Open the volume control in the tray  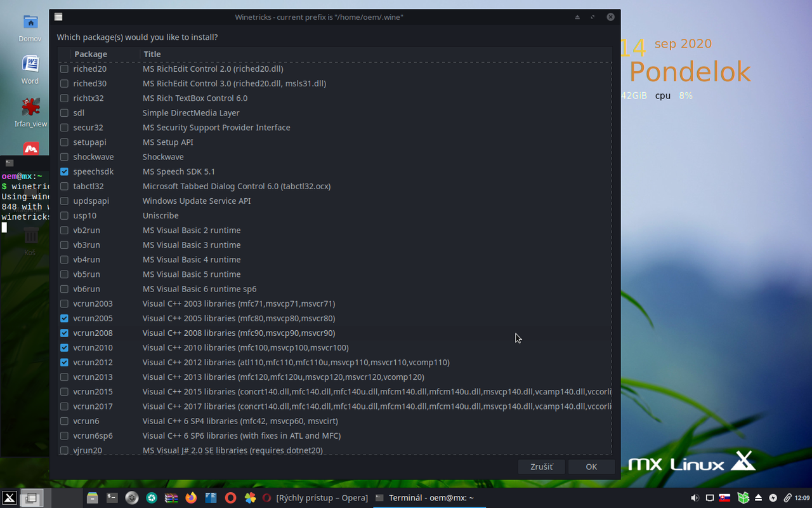(695, 498)
